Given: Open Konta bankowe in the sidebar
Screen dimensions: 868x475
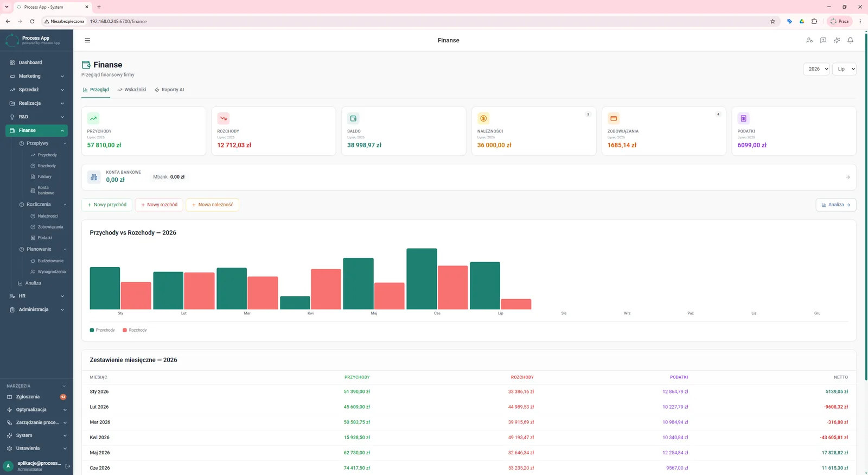Looking at the screenshot, I should 46,190.
